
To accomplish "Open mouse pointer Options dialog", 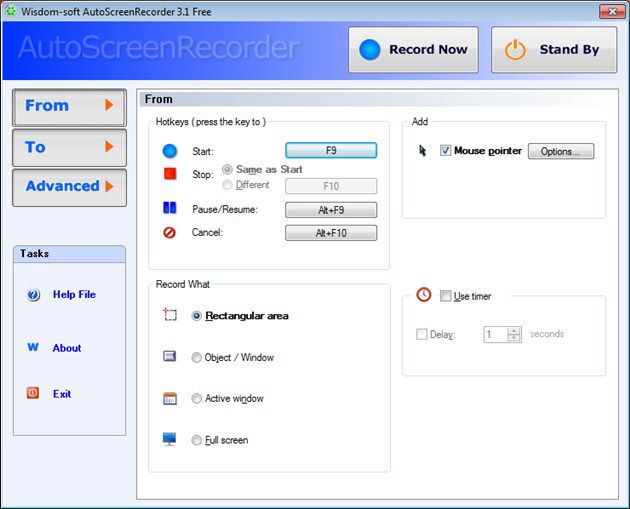I will 560,151.
